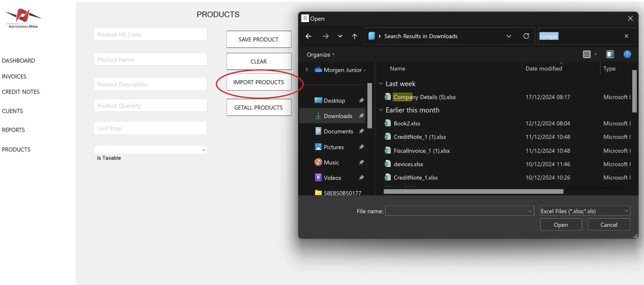Open the File name dropdown arrow
Viewport: 644px width, 285px height.
point(531,211)
